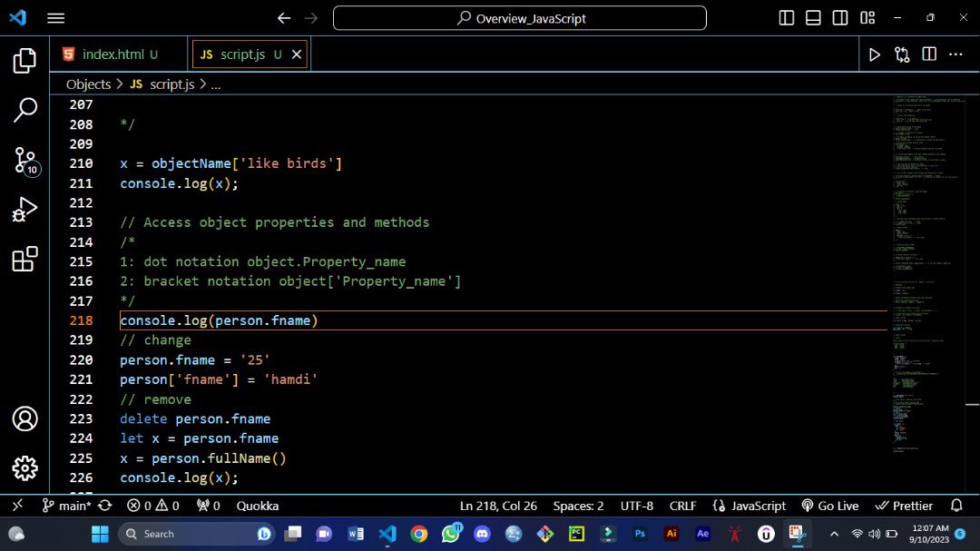The image size is (980, 551).
Task: Click the VS Code logo icon
Action: [x=17, y=17]
